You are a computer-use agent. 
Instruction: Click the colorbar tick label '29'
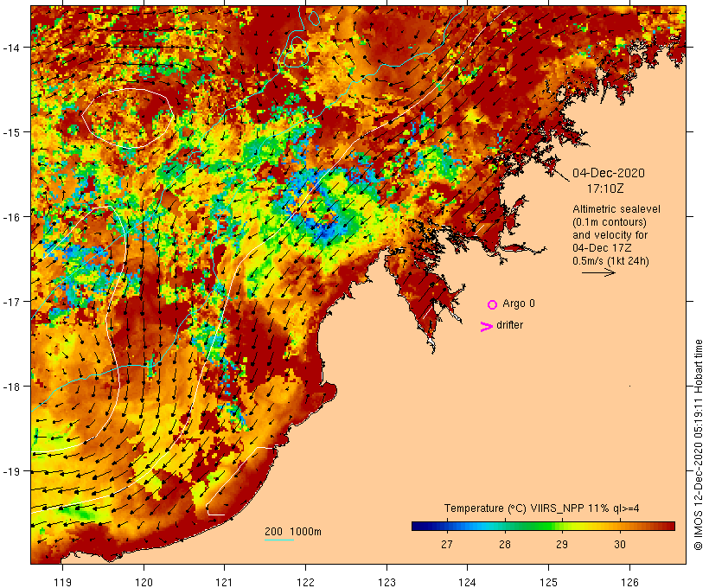pos(562,544)
